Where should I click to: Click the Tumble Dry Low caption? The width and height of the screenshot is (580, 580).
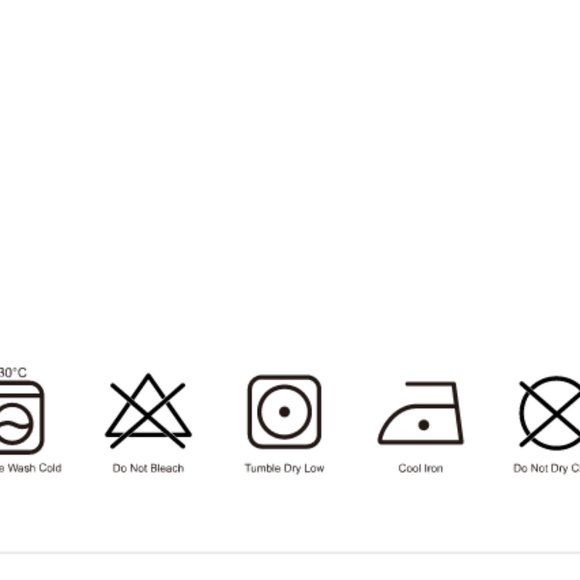coord(284,468)
